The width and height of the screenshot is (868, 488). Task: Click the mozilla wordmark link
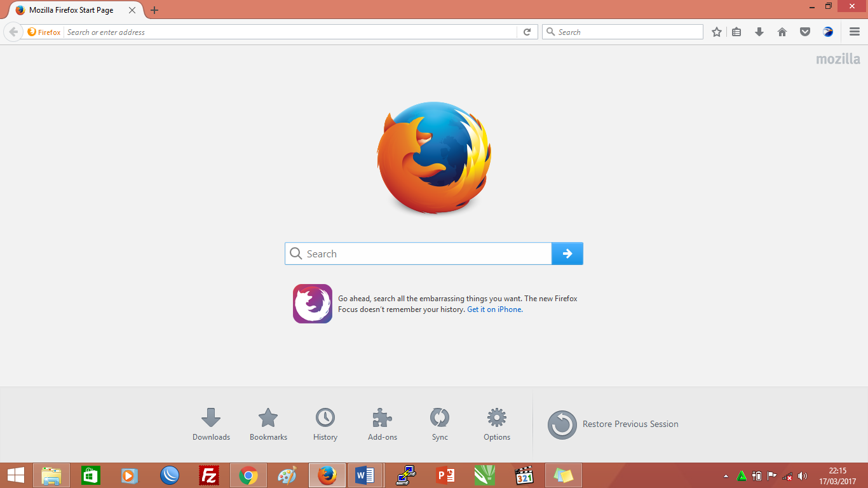click(838, 59)
